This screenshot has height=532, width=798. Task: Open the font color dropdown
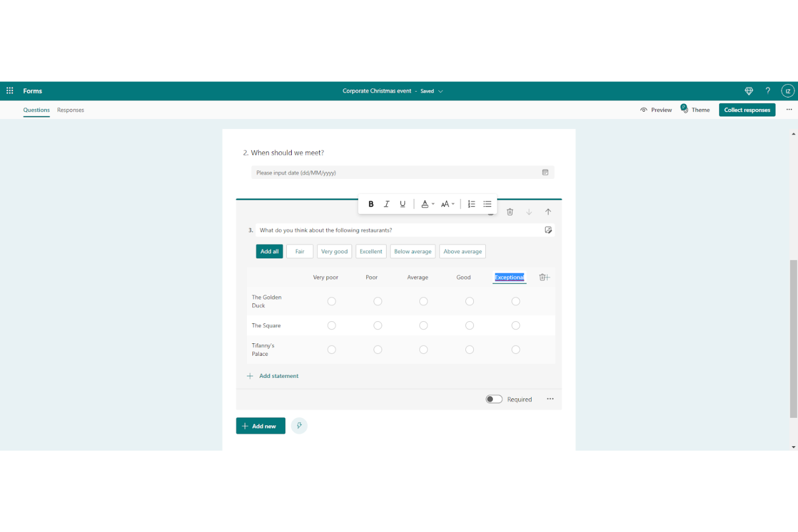coord(427,204)
